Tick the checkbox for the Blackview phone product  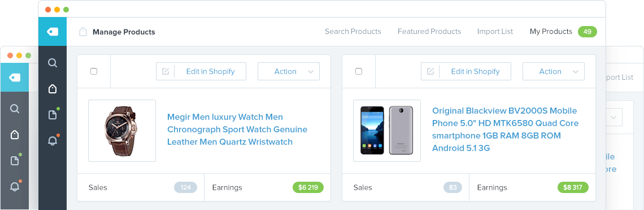click(x=359, y=71)
